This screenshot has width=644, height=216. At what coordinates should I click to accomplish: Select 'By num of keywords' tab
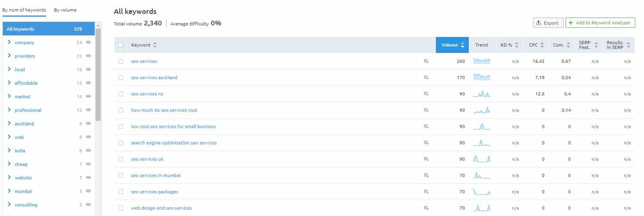click(24, 10)
